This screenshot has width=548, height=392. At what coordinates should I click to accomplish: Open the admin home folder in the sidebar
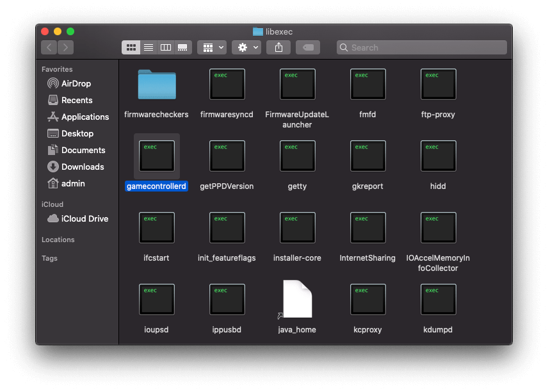72,183
